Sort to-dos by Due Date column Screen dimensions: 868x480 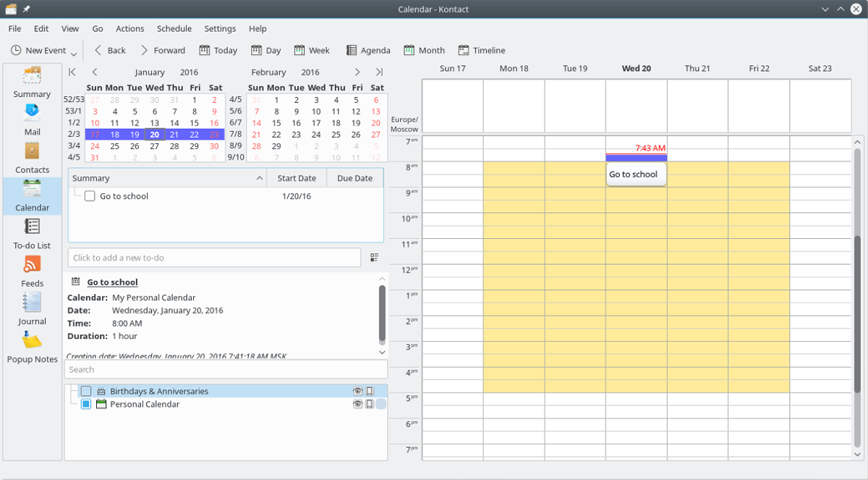click(x=354, y=178)
